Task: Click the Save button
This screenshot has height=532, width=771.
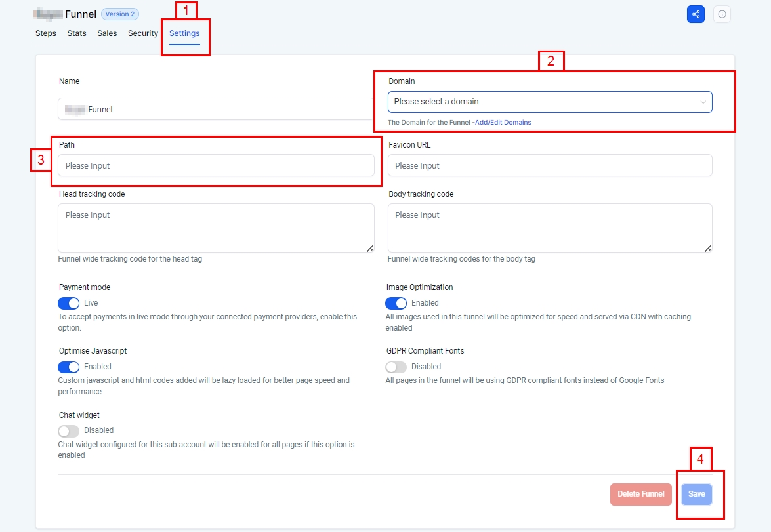Action: pos(696,494)
